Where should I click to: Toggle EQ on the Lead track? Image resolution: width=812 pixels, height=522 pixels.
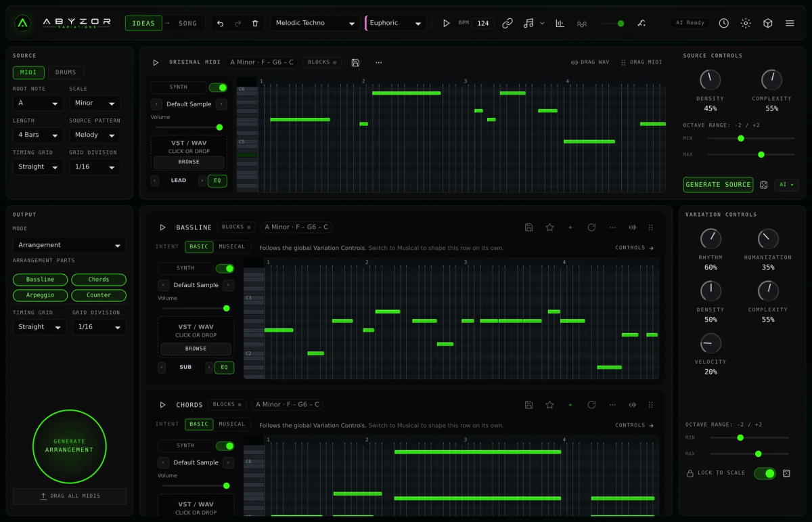(x=217, y=181)
